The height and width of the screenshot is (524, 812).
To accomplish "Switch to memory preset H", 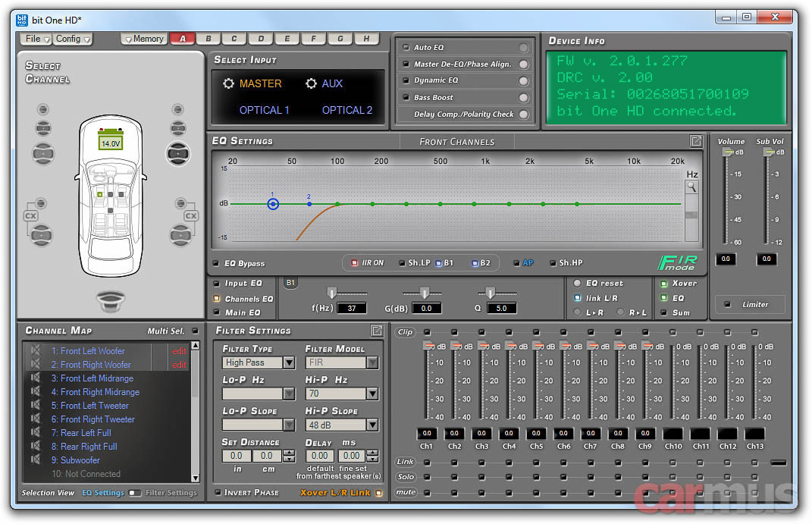I will pyautogui.click(x=367, y=39).
